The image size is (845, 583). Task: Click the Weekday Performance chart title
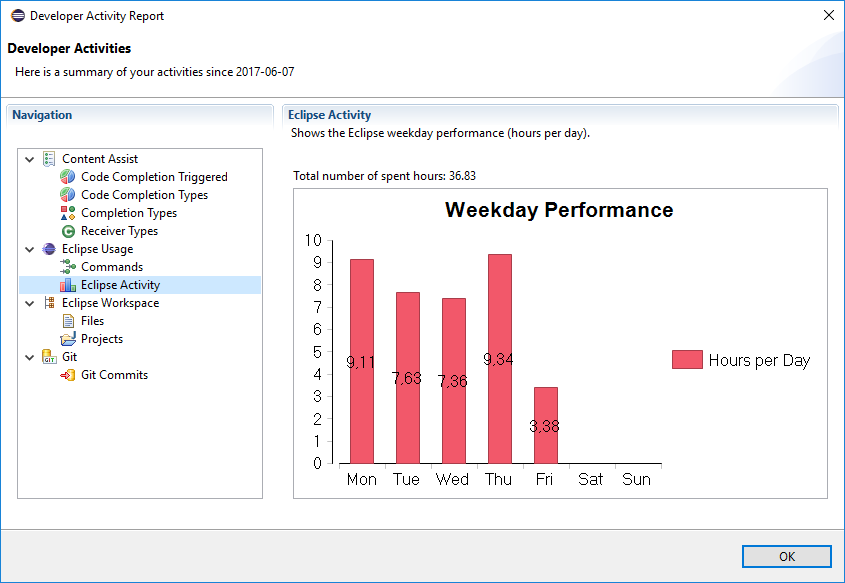click(559, 210)
